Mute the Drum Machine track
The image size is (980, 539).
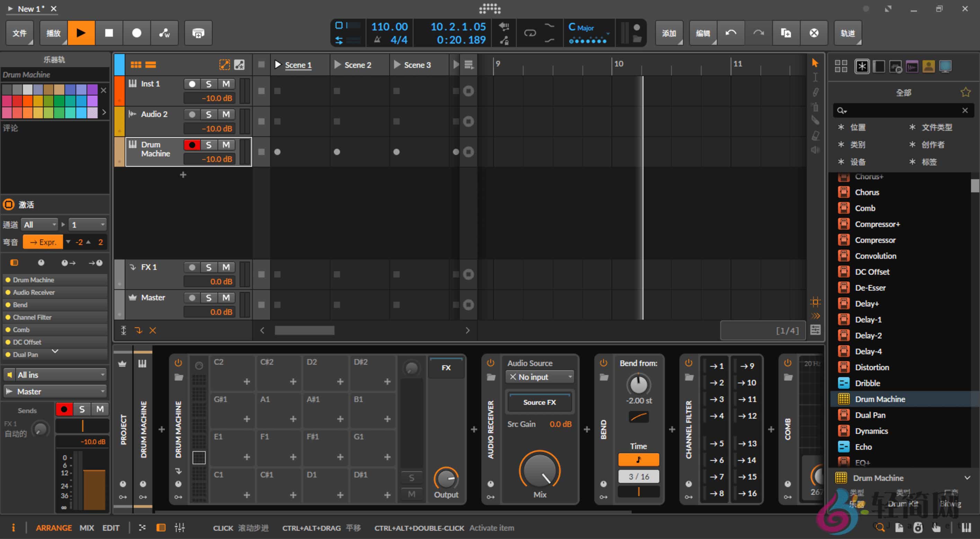tap(226, 145)
